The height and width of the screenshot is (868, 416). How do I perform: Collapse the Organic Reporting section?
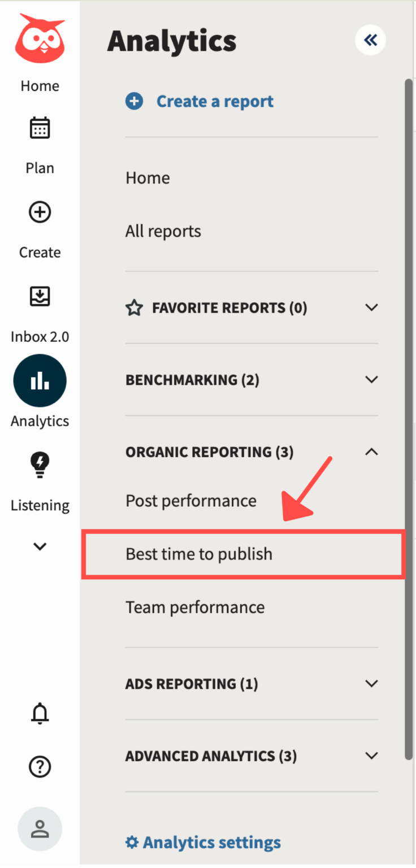point(371,452)
